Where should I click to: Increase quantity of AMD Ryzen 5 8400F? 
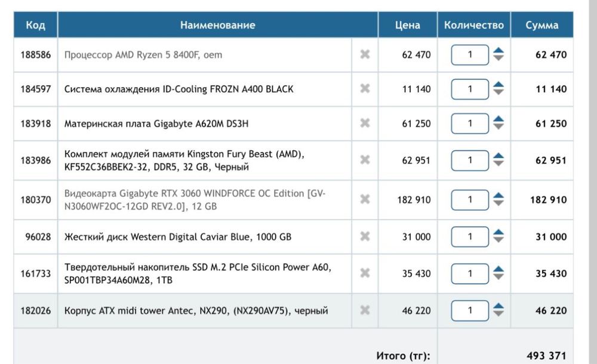pos(498,50)
